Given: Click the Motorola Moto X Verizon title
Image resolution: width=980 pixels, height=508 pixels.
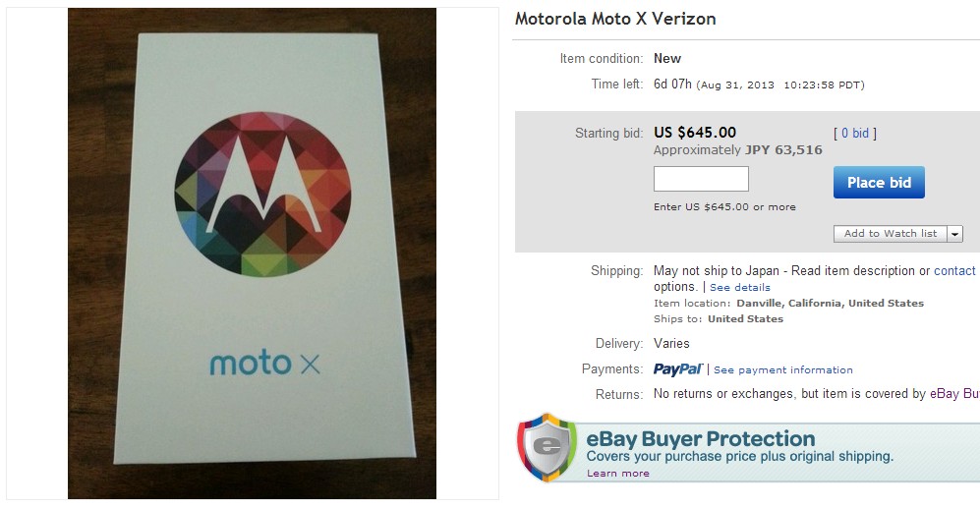Looking at the screenshot, I should tap(615, 20).
